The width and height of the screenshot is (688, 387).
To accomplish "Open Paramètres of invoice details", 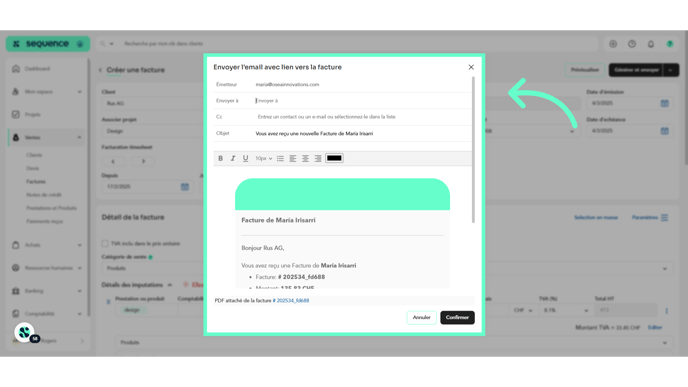I will point(650,218).
